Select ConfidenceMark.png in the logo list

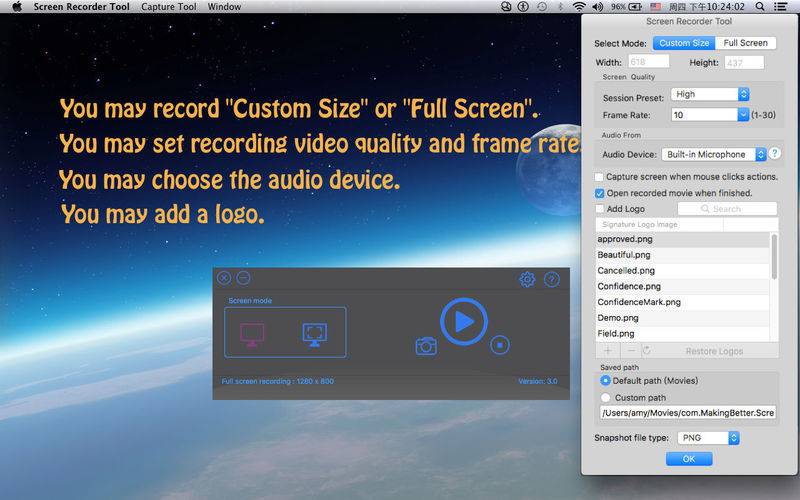pyautogui.click(x=683, y=302)
